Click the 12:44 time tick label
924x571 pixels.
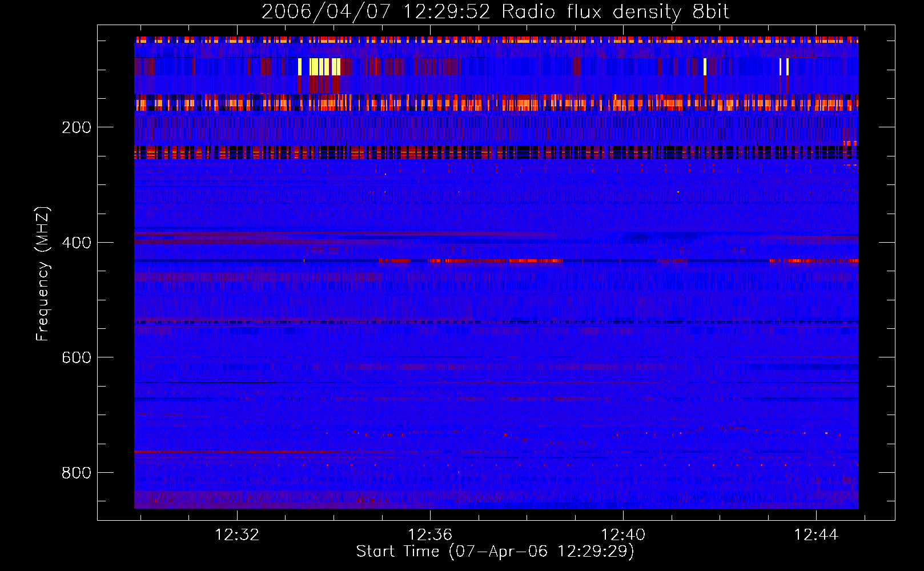816,534
